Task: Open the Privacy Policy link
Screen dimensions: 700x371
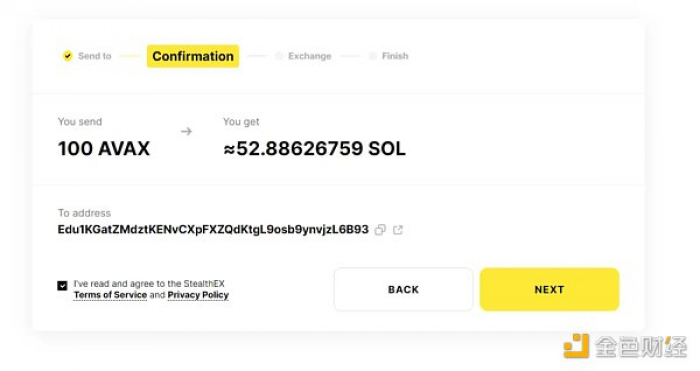Action: [x=198, y=295]
